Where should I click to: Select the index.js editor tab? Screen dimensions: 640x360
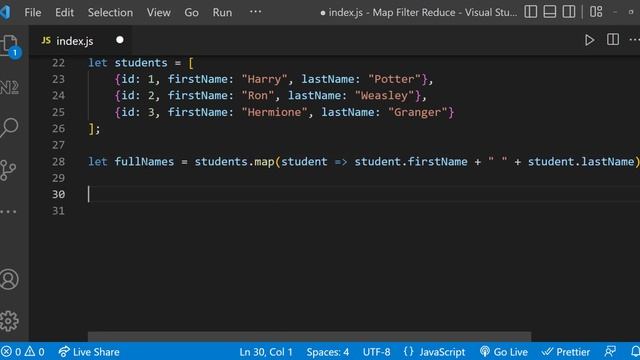point(80,40)
